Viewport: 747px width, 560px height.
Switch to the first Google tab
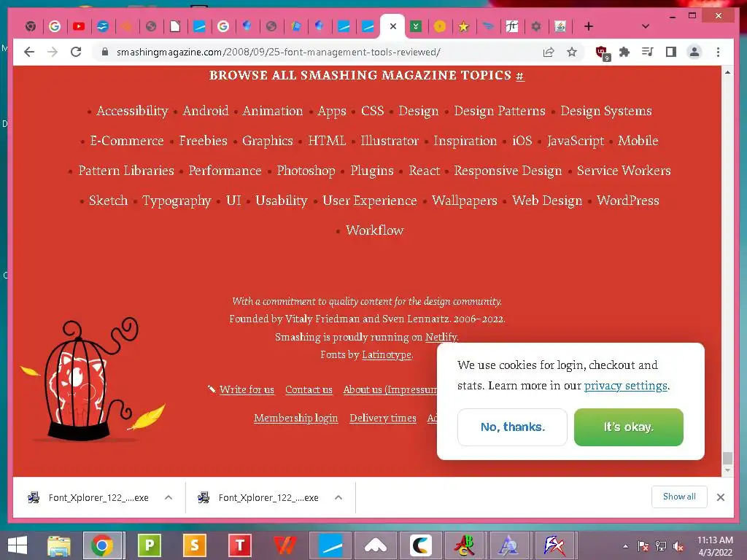(x=55, y=26)
